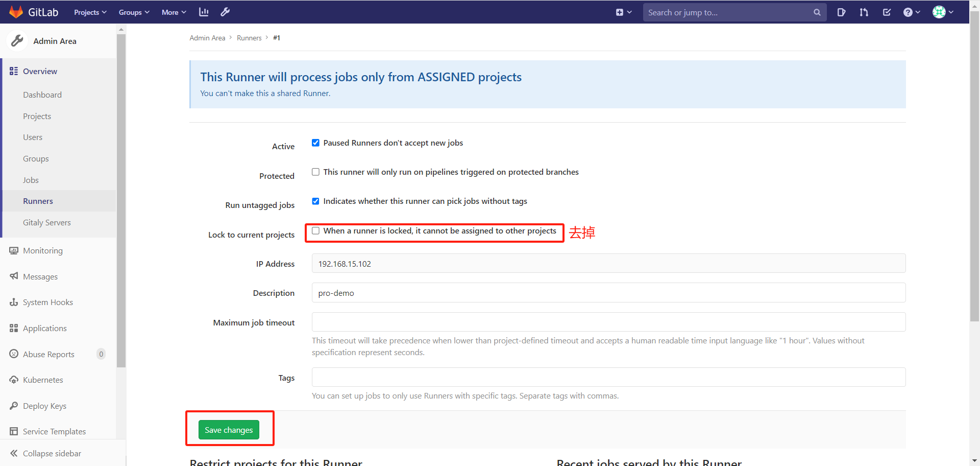Open the merge requests icon in topbar

(864, 12)
